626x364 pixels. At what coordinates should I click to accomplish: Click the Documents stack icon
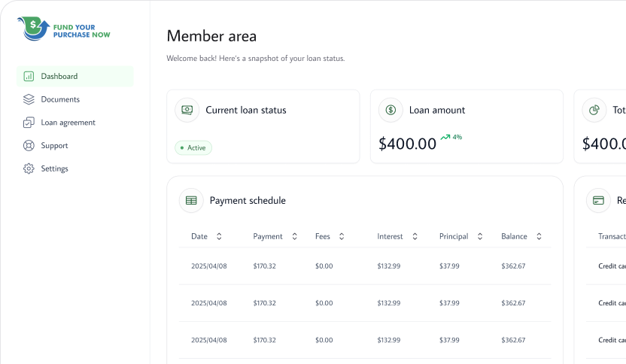coord(29,99)
